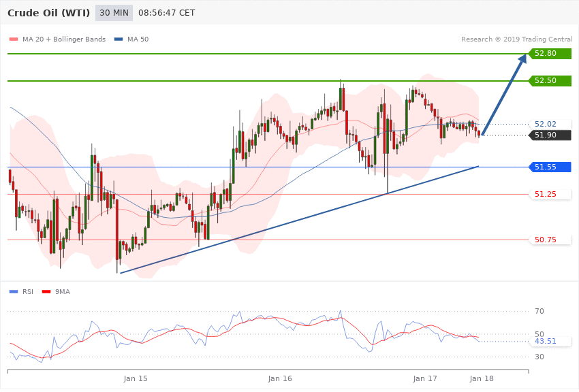This screenshot has width=579, height=392.
Task: Click the RSI 70 level label
Action: tap(539, 311)
